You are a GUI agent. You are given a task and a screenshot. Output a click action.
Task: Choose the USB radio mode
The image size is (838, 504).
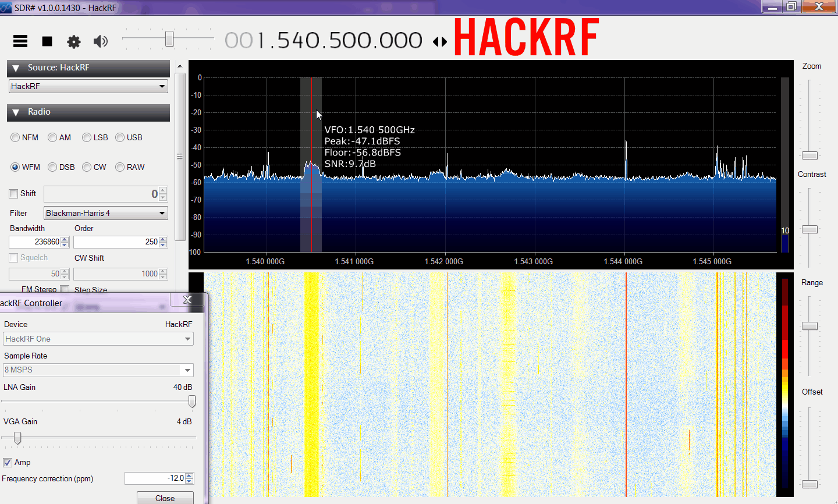click(x=120, y=137)
